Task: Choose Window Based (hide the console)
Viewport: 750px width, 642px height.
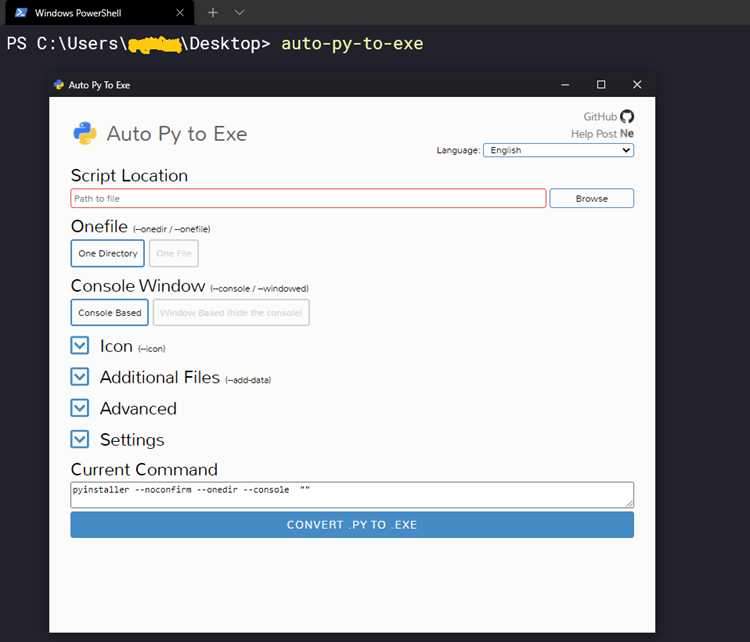Action: (x=231, y=312)
